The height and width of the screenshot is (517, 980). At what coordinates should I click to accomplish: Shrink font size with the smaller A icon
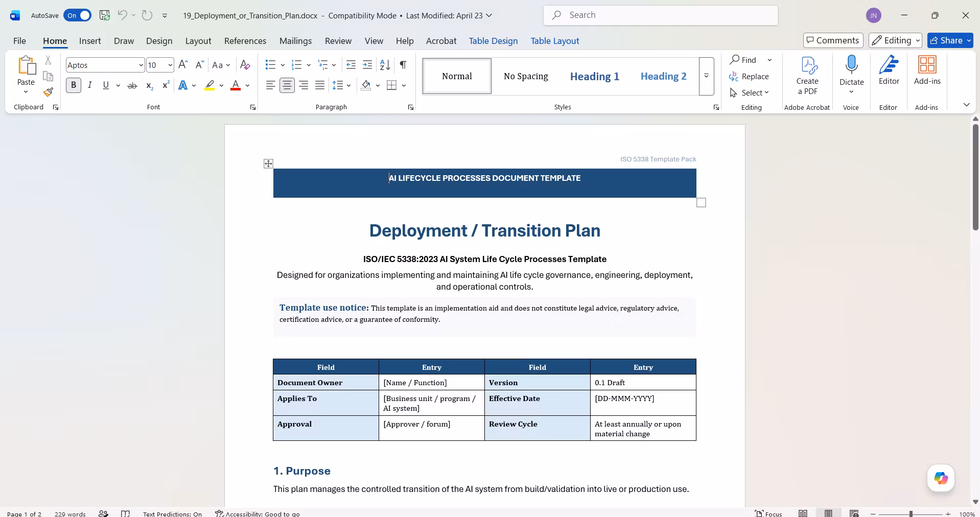(x=199, y=65)
